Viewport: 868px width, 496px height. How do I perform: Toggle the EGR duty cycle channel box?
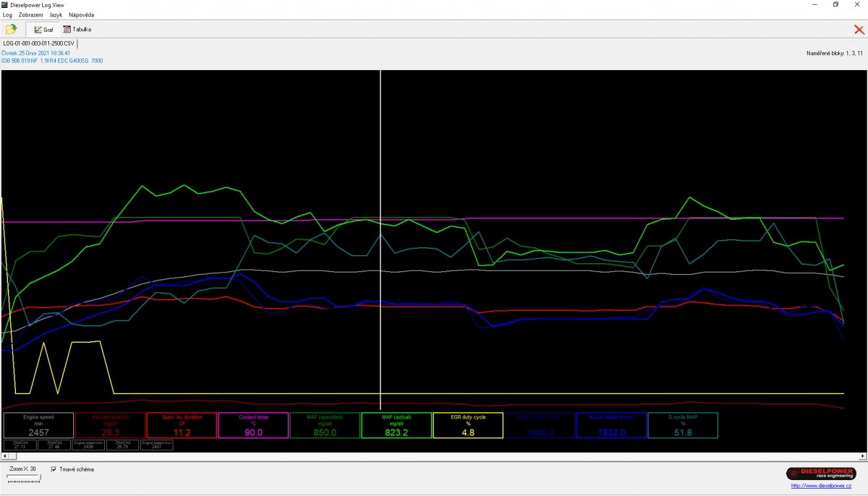pos(468,425)
